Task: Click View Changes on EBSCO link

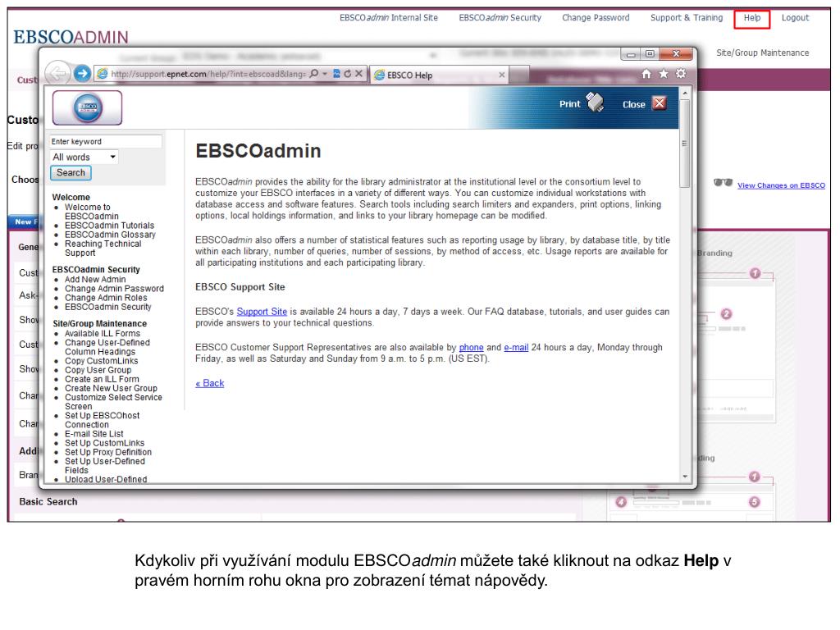Action: click(781, 185)
